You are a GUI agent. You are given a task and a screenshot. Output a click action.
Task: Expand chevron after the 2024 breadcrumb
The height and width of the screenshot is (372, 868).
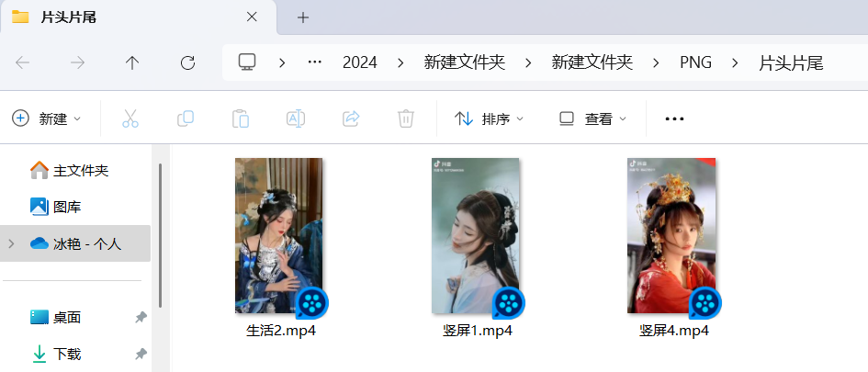tap(400, 63)
